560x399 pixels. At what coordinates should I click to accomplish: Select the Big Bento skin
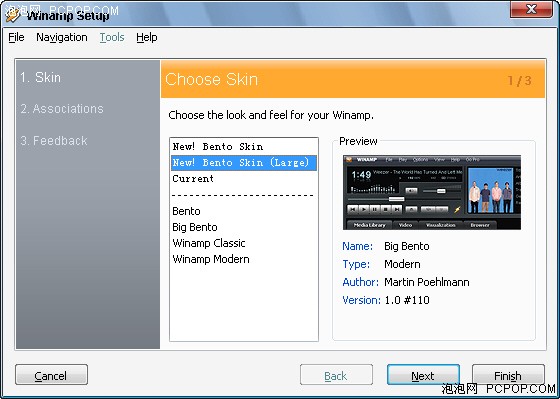(x=244, y=227)
